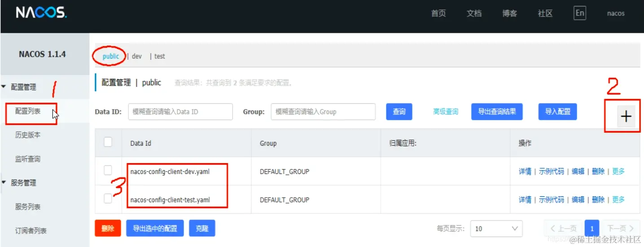The width and height of the screenshot is (644, 247).
Task: Open 配置列表 in the sidebar
Action: (28, 111)
